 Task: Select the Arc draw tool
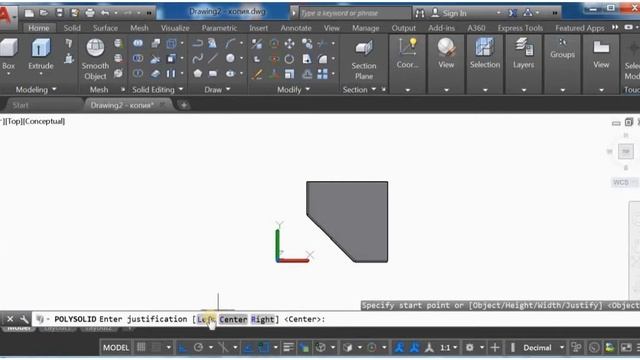coord(230,43)
